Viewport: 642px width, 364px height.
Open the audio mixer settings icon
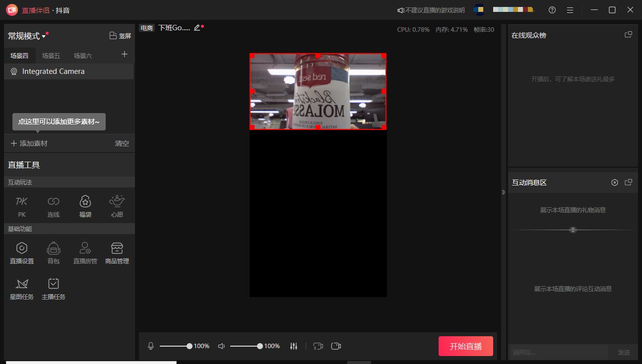(294, 346)
